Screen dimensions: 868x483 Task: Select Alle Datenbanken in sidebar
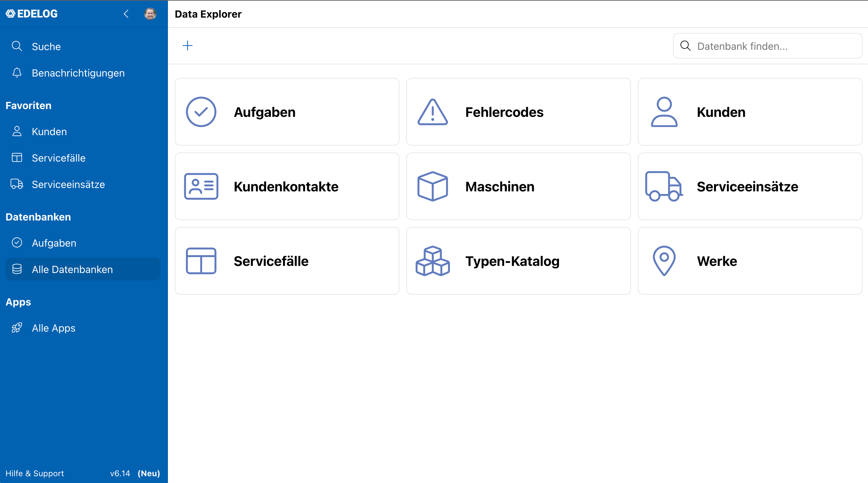tap(83, 269)
